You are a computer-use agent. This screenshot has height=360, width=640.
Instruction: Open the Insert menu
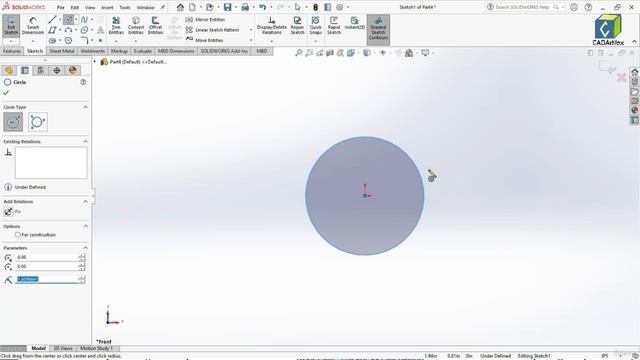(107, 7)
